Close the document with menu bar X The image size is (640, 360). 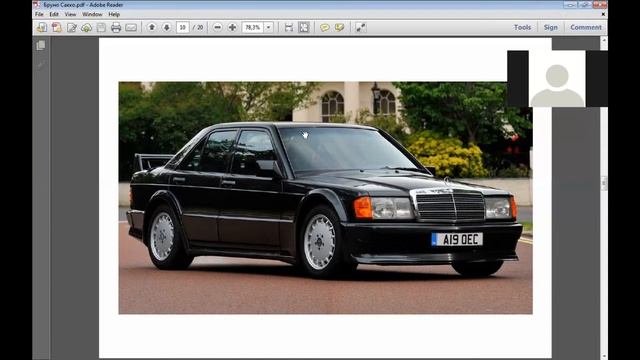(x=603, y=14)
